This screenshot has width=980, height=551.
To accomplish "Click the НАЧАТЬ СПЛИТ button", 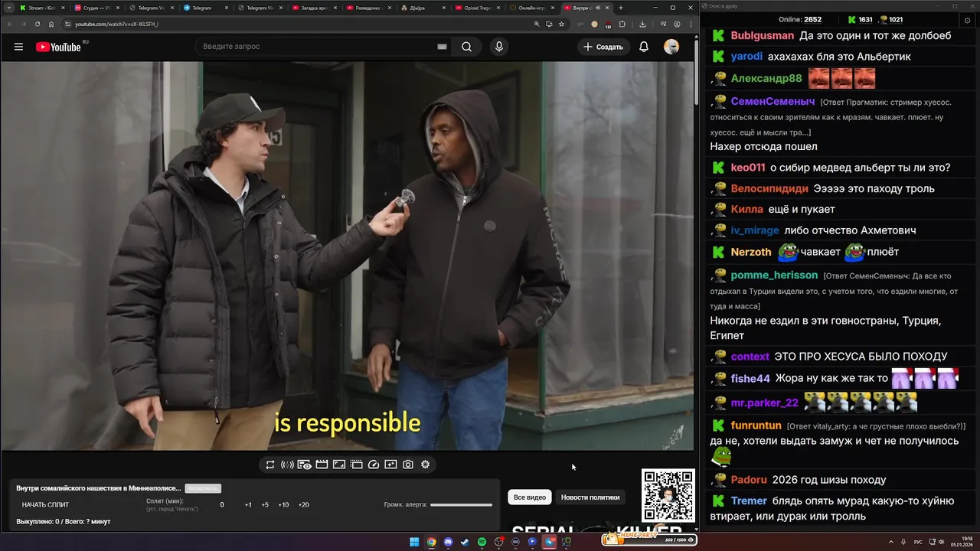I will coord(45,505).
